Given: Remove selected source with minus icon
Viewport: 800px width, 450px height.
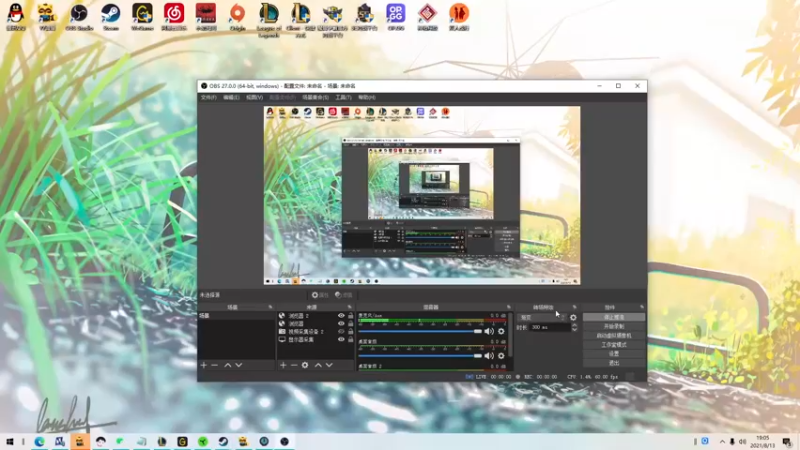Looking at the screenshot, I should click(x=294, y=365).
